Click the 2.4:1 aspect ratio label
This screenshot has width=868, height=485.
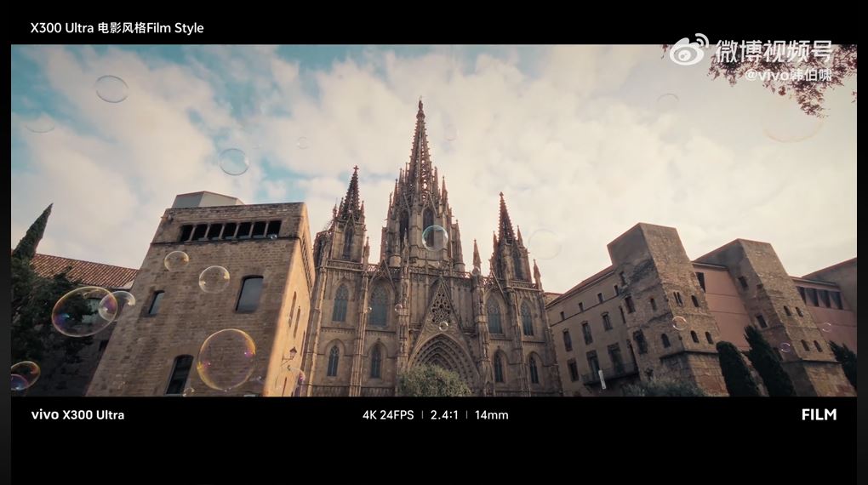[x=444, y=415]
